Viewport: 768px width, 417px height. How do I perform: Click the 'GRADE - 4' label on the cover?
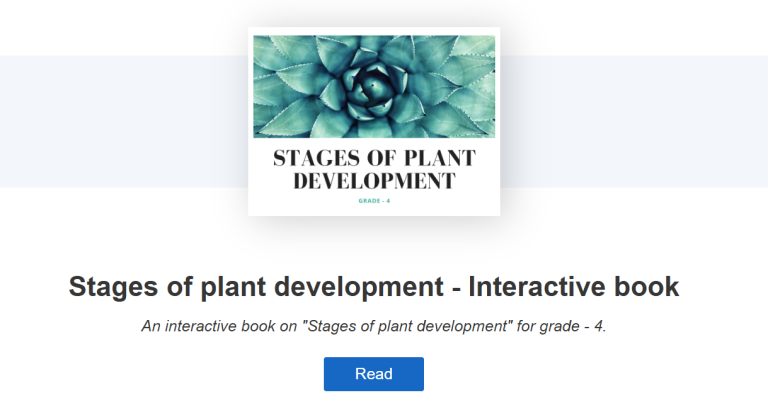point(374,201)
